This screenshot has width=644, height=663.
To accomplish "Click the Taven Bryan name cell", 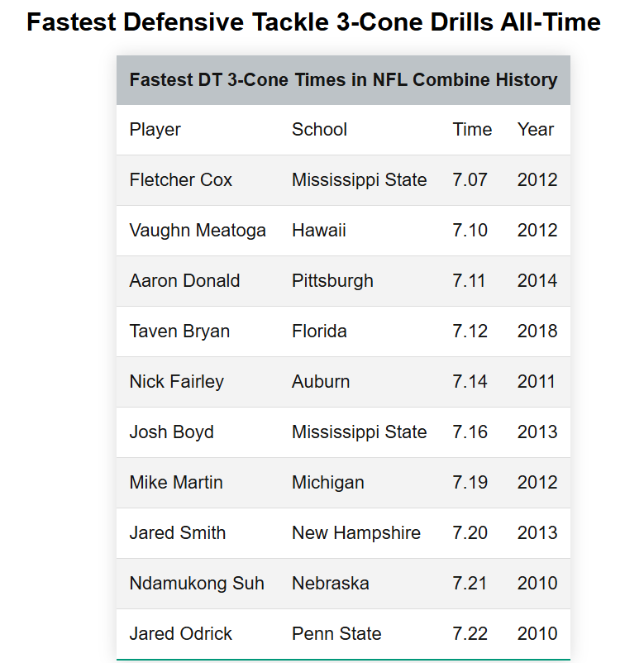I will 179,331.
